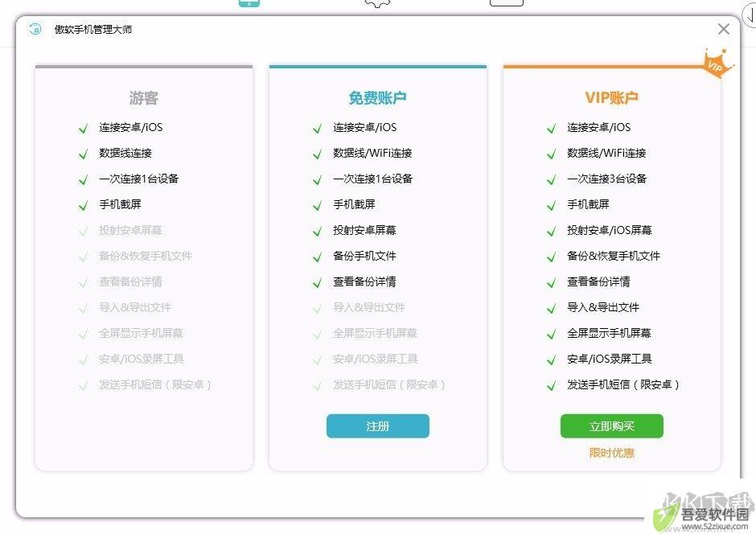756x534 pixels.
Task: Close the 傲软手机管理大师 dialog
Action: (723, 30)
